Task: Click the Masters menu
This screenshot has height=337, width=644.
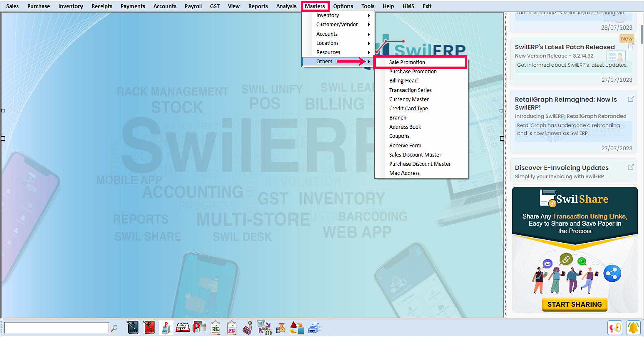Action: pos(315,6)
